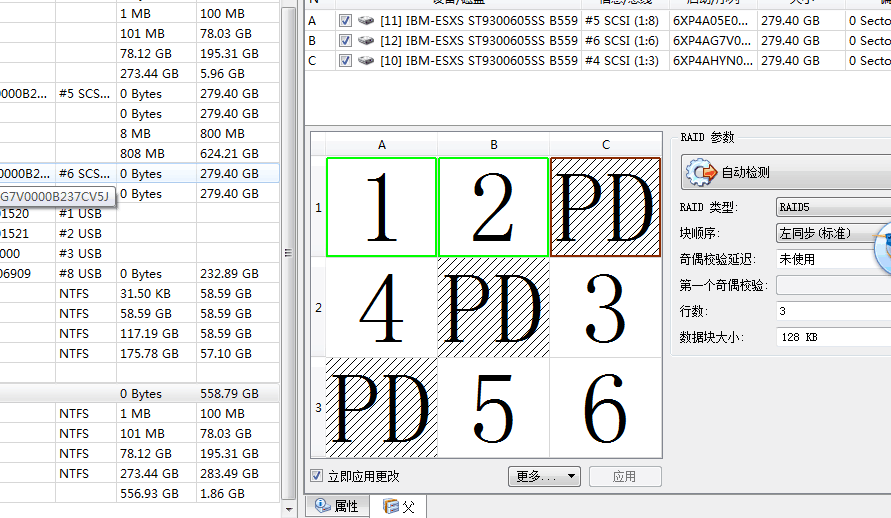Select the PD parity block in column A row 3
This screenshot has width=891, height=518.
pos(382,407)
